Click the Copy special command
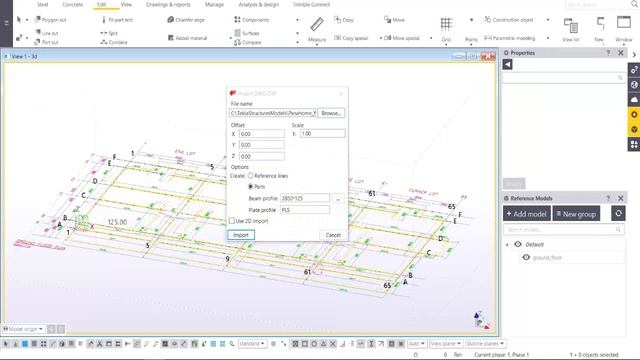Image resolution: width=640 pixels, height=360 pixels. point(351,38)
